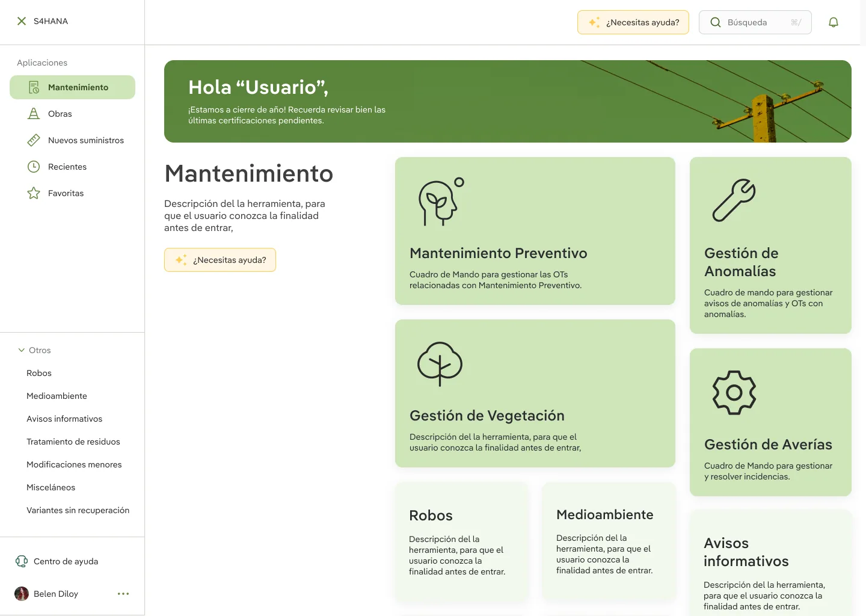Viewport: 866px width, 616px height.
Task: Open Medioambiente in the Otros list
Action: pyautogui.click(x=57, y=396)
